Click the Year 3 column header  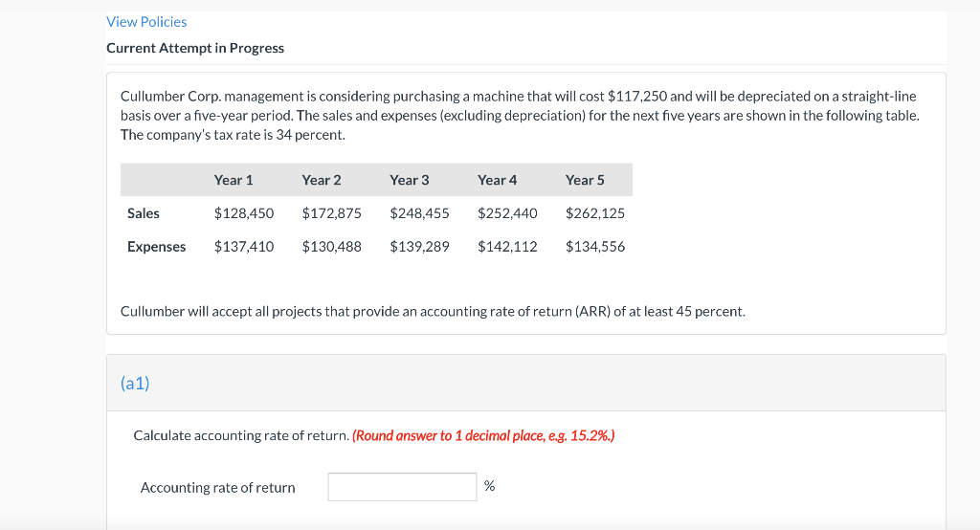point(410,180)
